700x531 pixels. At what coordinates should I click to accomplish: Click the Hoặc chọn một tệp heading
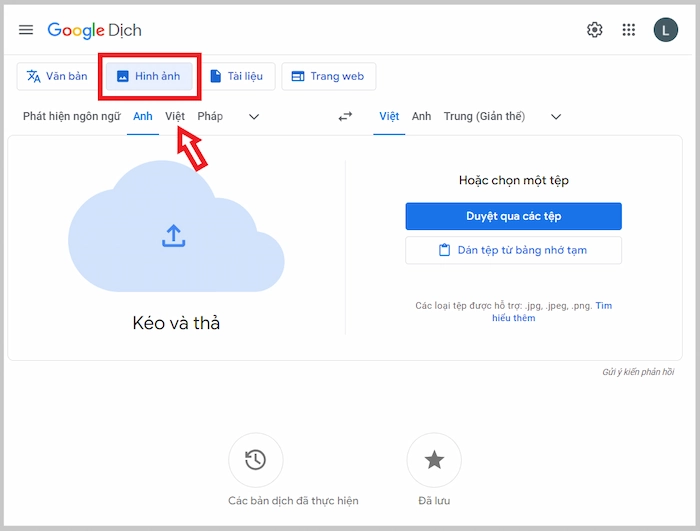pos(513,180)
